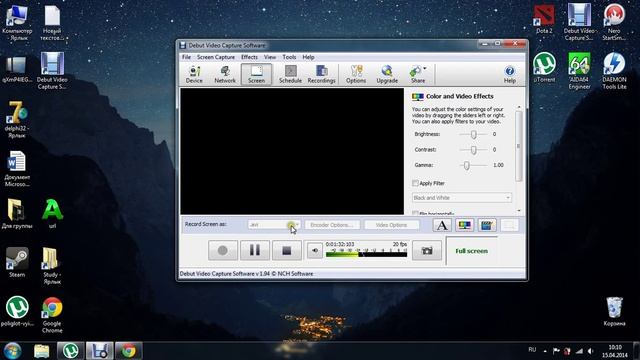
Task: Open the Screen Capture menu
Action: tap(216, 57)
